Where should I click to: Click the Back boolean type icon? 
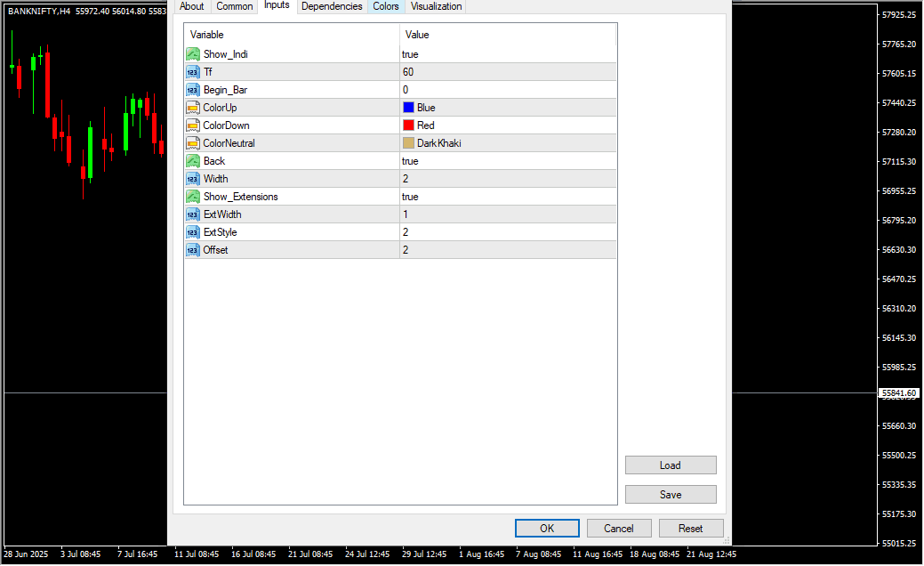[193, 161]
